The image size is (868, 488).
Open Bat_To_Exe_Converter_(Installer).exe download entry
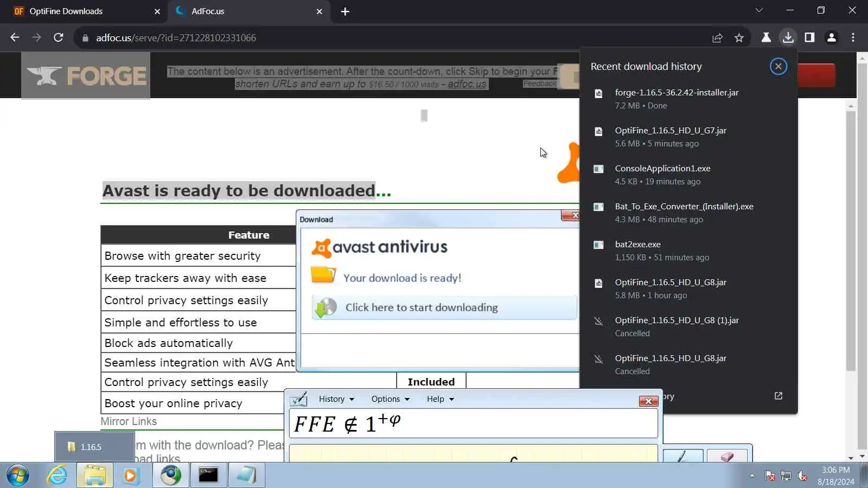click(688, 213)
